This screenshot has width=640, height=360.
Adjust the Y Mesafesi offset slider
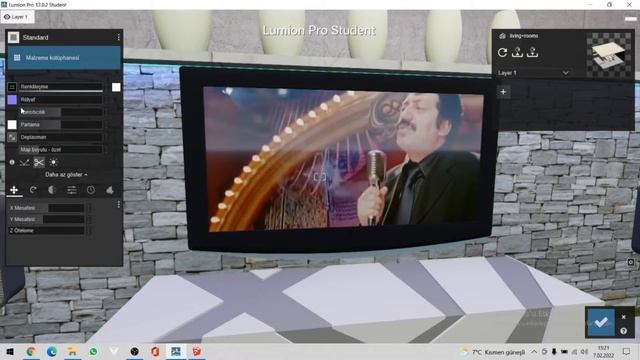pos(47,220)
